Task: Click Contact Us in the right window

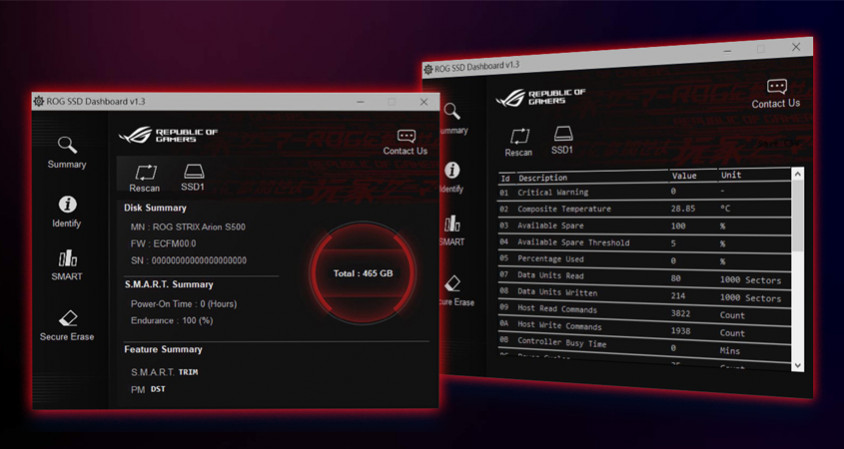Action: click(776, 93)
